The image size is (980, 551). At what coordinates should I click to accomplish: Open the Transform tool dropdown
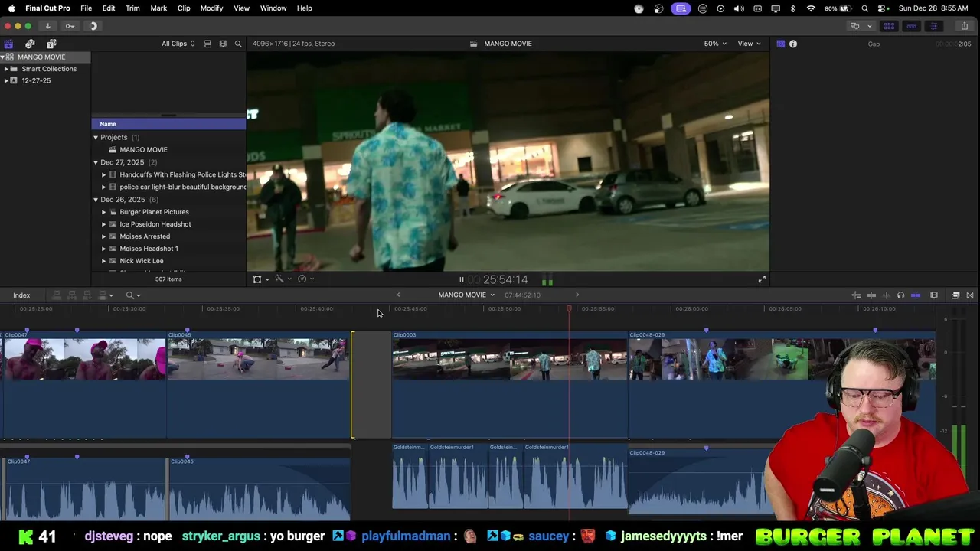260,279
